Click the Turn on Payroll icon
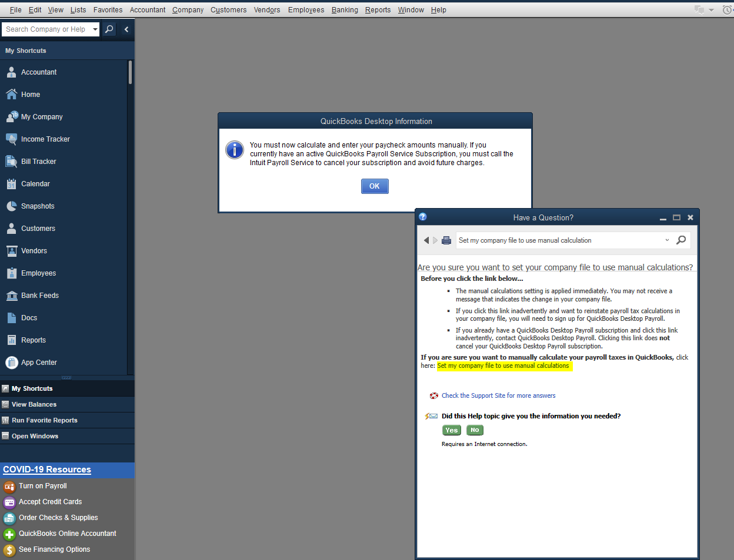This screenshot has height=560, width=734. [9, 487]
